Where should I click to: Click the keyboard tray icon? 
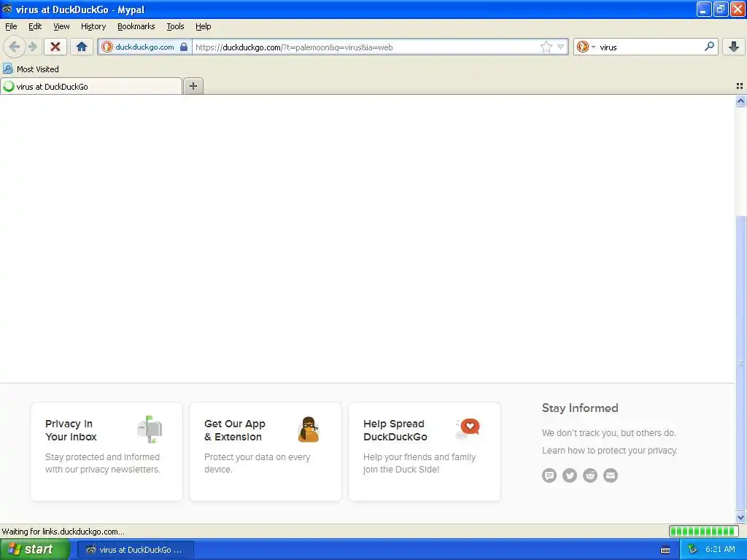[x=665, y=550]
